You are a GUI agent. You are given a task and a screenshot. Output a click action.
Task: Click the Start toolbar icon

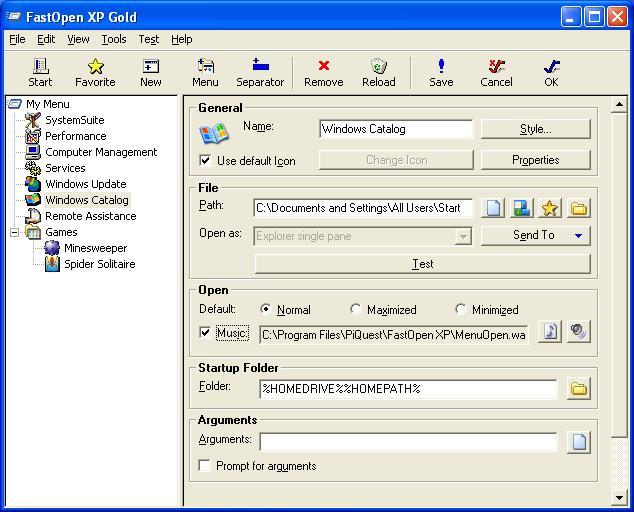tap(40, 73)
